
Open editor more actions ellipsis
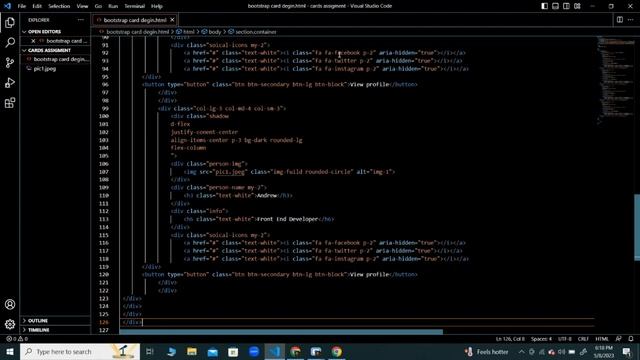point(631,20)
